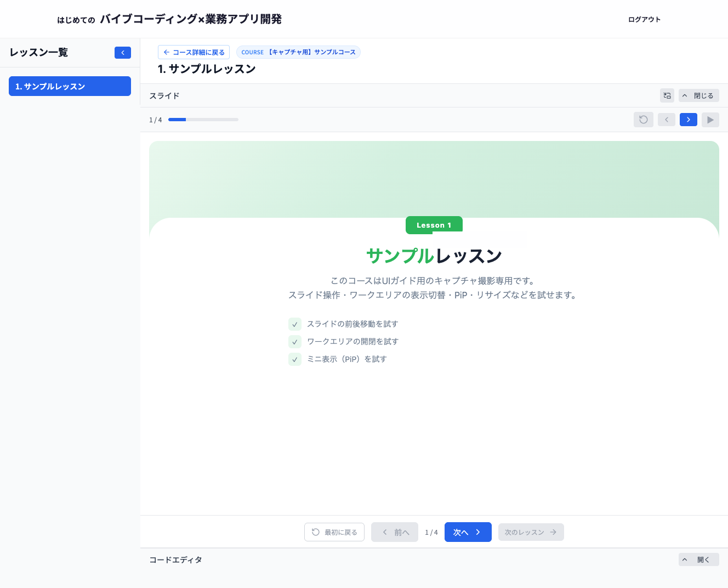Start slide autoplay with the play icon
Image resolution: width=728 pixels, height=588 pixels.
tap(710, 120)
